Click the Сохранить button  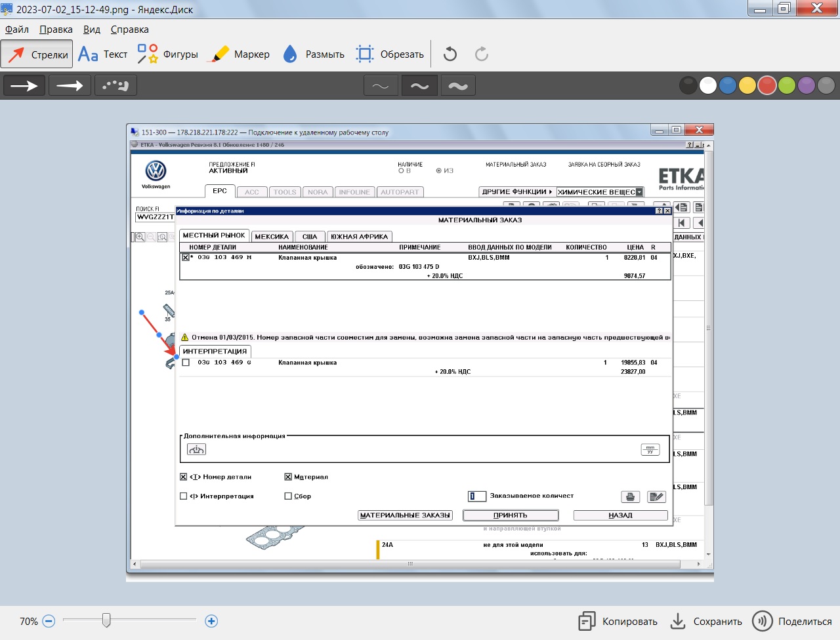click(706, 622)
